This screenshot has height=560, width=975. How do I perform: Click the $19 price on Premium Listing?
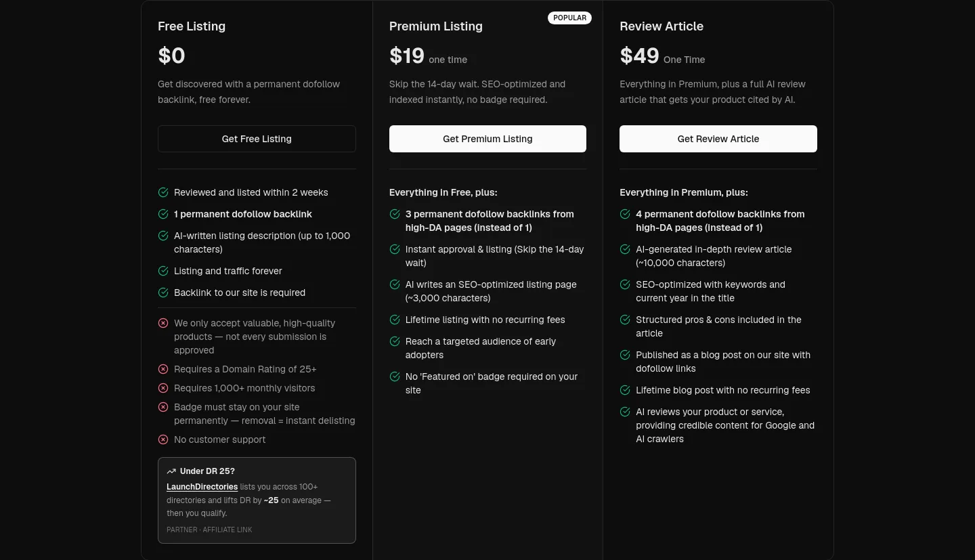[x=407, y=56]
